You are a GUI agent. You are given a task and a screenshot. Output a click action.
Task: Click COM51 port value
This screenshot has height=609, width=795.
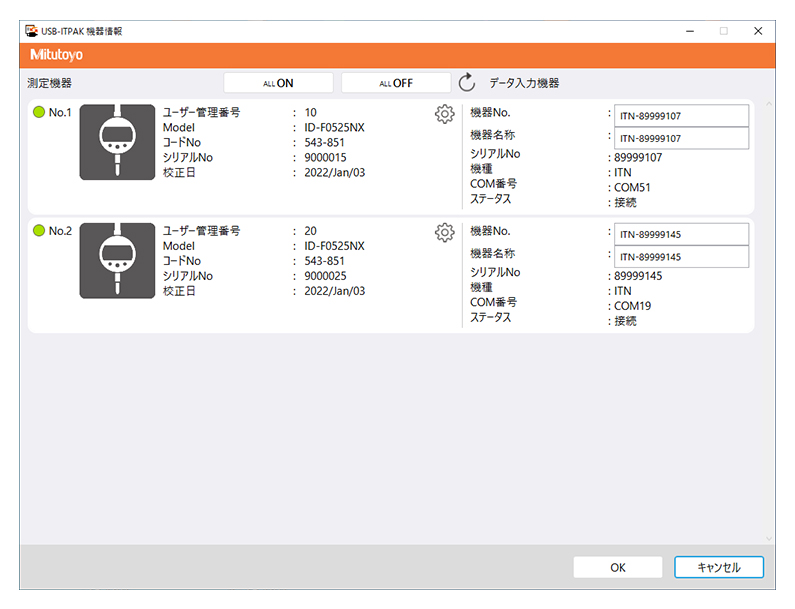pyautogui.click(x=632, y=188)
